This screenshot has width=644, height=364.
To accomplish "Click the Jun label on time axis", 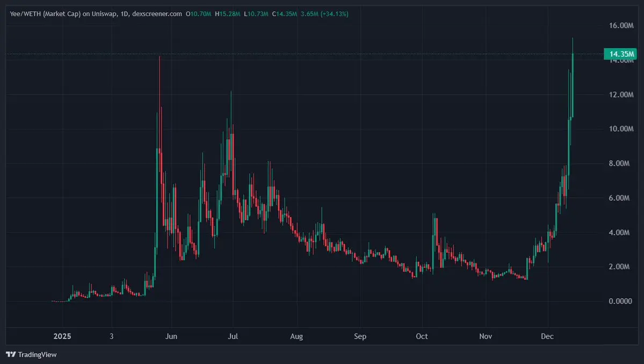I will pos(171,336).
